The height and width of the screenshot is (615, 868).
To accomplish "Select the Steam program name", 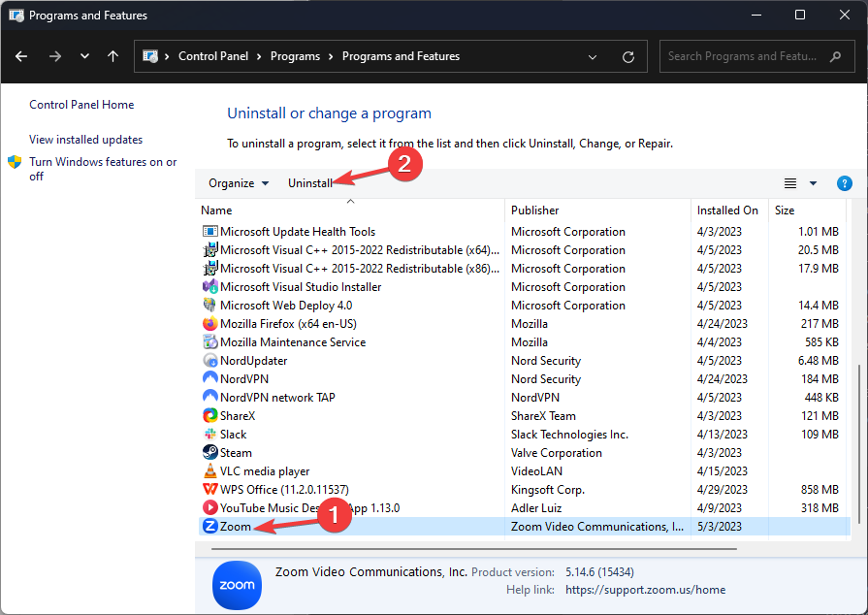I will click(x=236, y=453).
